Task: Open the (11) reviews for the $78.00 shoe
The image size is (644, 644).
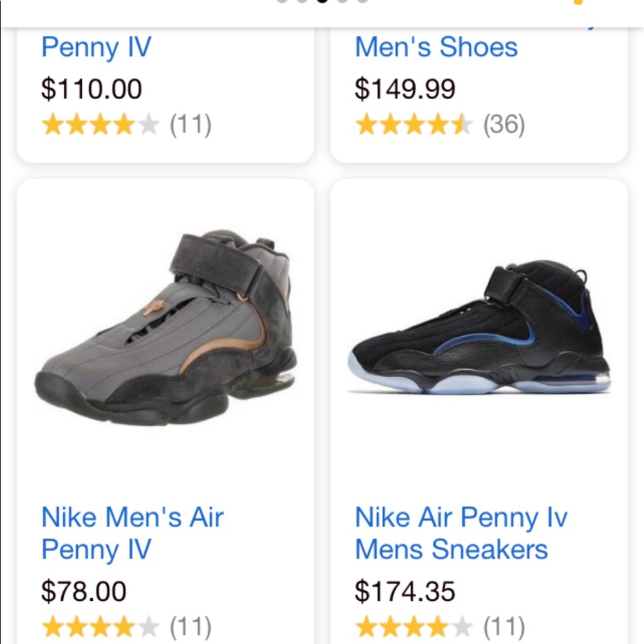Action: pos(191,627)
